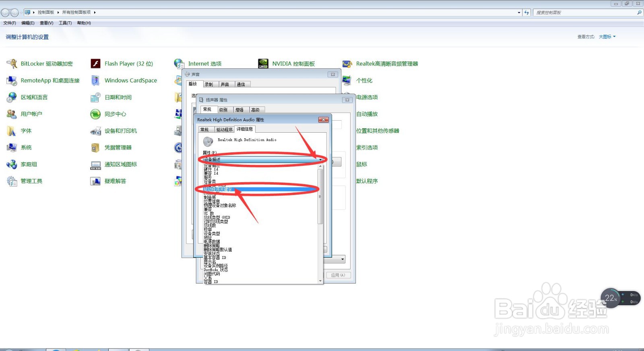Open the 查看(V) menu

46,23
